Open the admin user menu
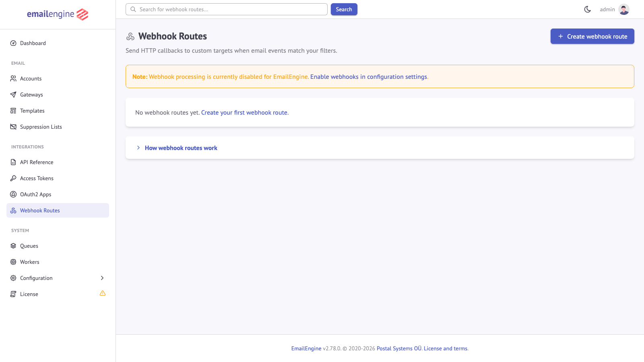The width and height of the screenshot is (644, 362). coord(614,9)
